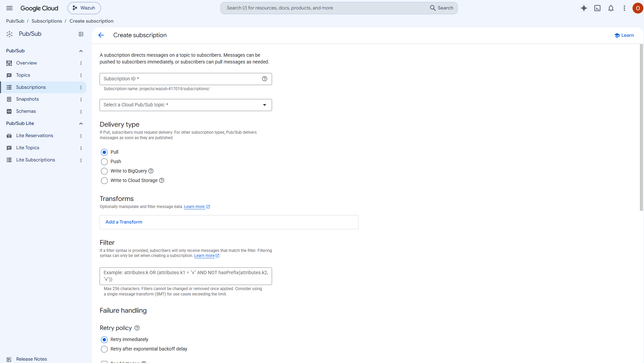The image size is (644, 363).
Task: Select the Pull delivery type
Action: (x=104, y=152)
